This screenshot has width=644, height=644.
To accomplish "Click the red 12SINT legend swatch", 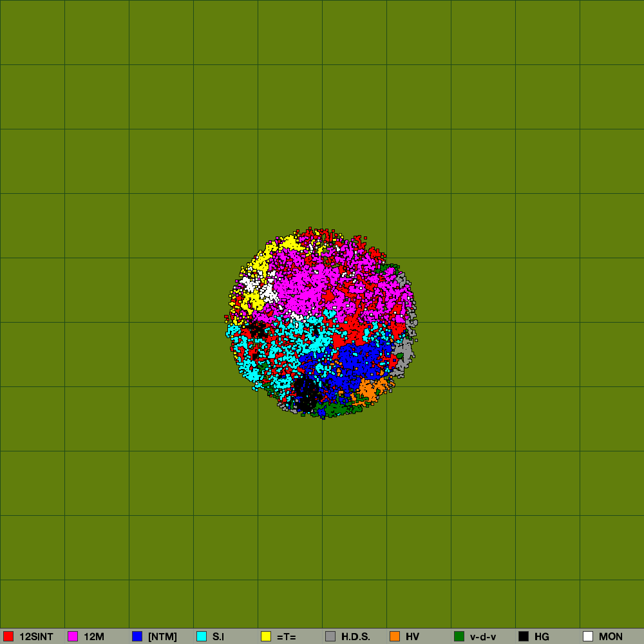I will click(8, 636).
